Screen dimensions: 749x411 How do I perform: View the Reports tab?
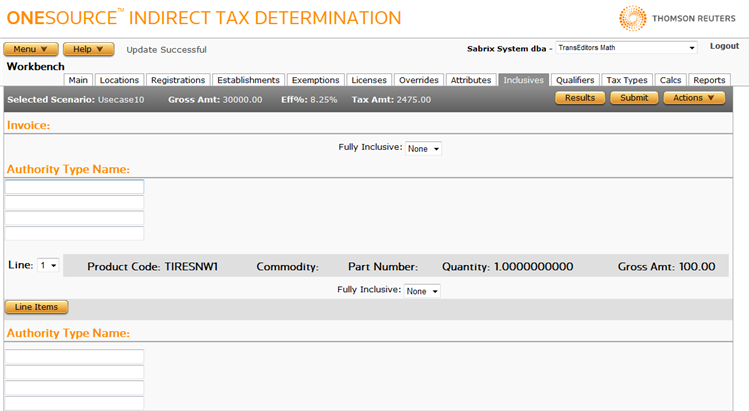pyautogui.click(x=709, y=80)
